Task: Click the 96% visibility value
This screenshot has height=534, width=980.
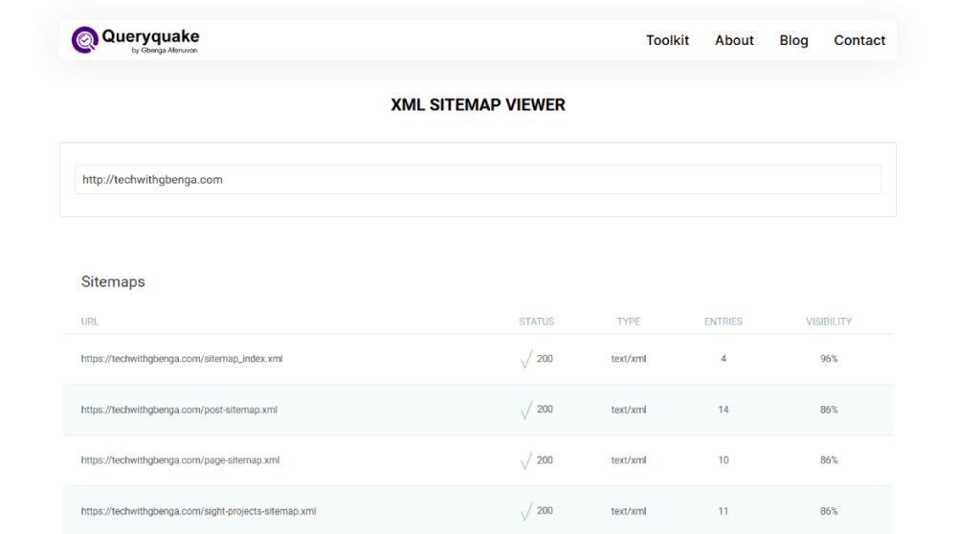Action: coord(829,359)
